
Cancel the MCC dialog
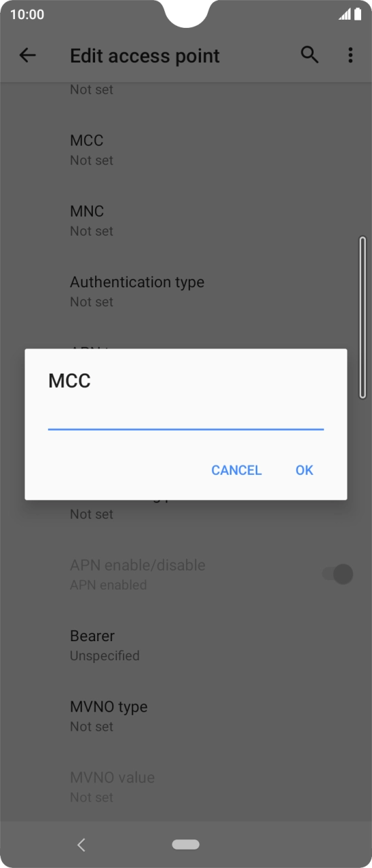(236, 470)
